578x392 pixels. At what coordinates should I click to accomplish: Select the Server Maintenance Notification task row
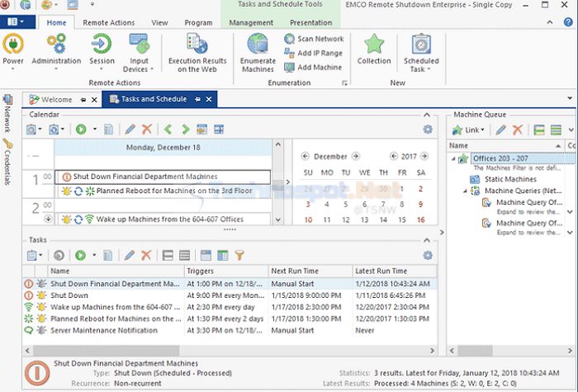tap(230, 330)
